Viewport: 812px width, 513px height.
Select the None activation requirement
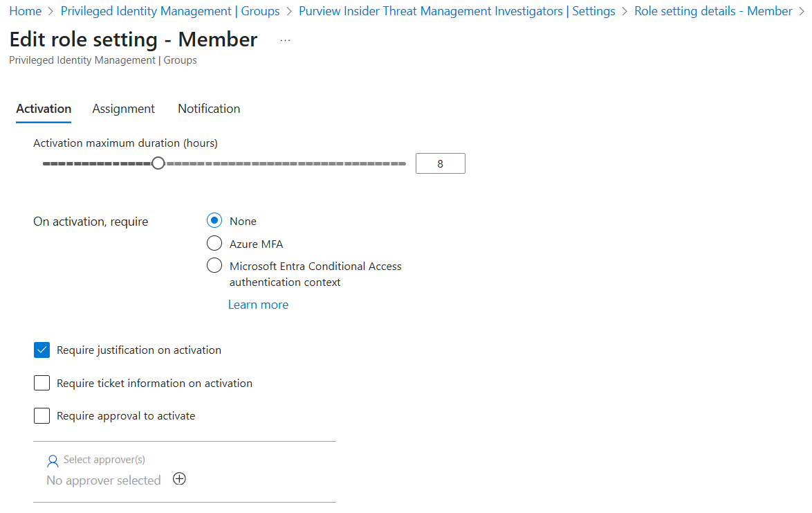tap(214, 221)
